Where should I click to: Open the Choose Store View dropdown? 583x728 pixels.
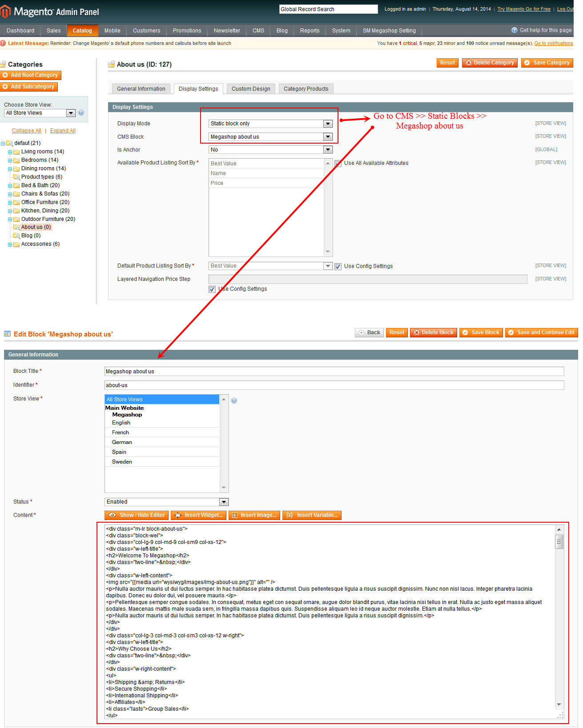(71, 113)
